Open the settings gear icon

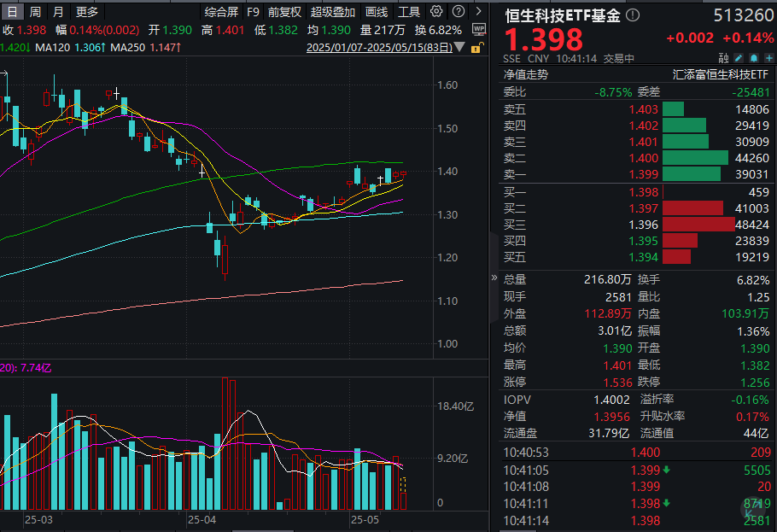pyautogui.click(x=435, y=12)
